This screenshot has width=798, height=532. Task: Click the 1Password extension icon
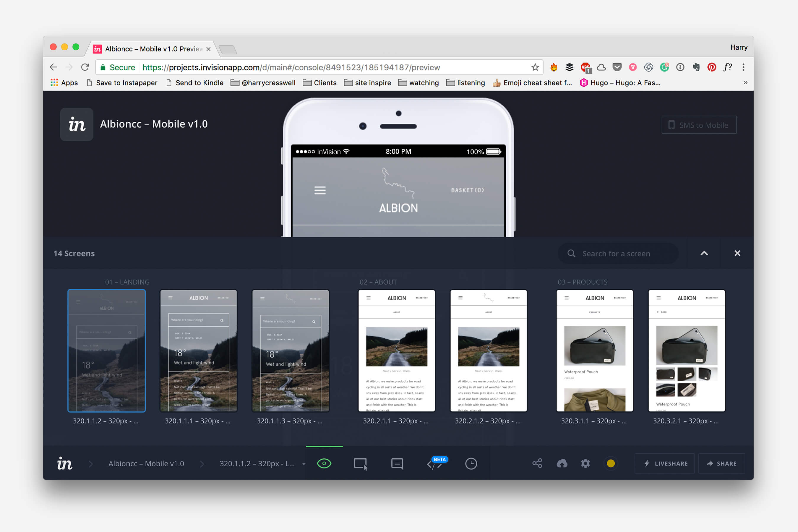[680, 67]
